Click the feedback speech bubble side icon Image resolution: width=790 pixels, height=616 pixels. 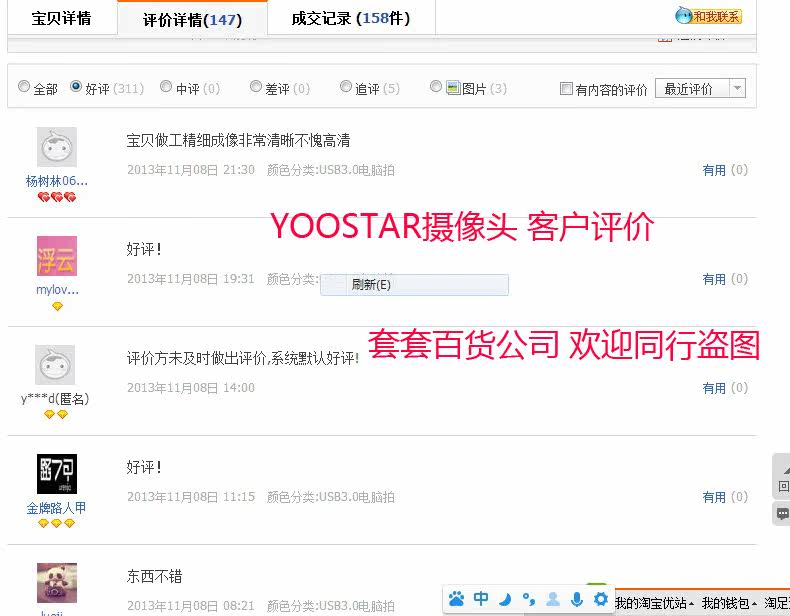pos(782,514)
